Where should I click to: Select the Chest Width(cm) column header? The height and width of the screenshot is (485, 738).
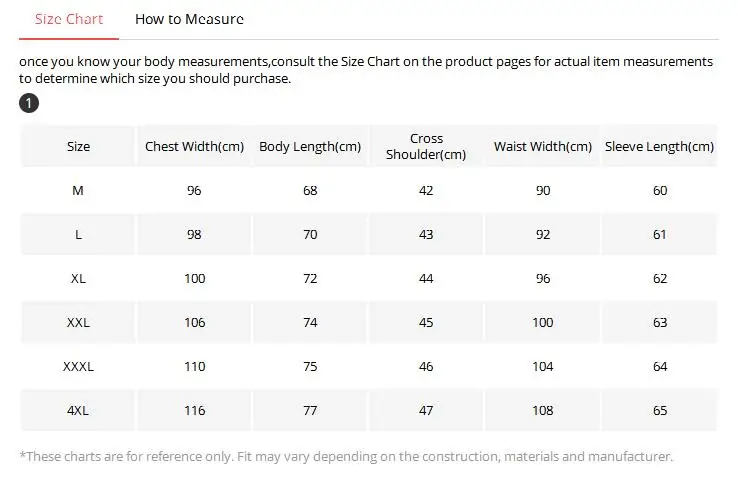click(194, 146)
